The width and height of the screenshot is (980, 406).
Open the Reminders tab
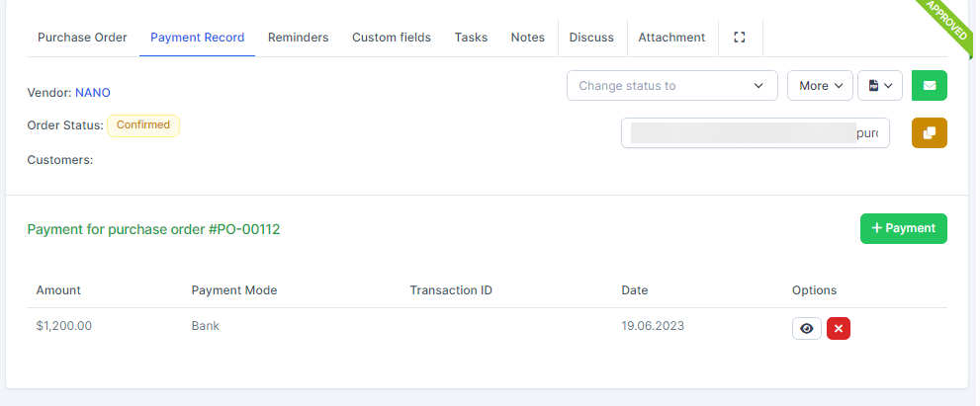(298, 38)
